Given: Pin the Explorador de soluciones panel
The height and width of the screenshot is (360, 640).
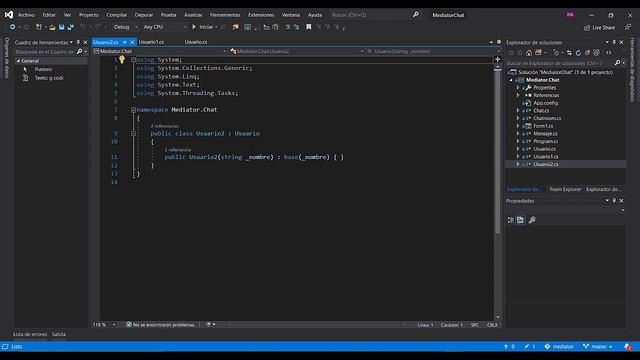Looking at the screenshot, I should tap(614, 42).
